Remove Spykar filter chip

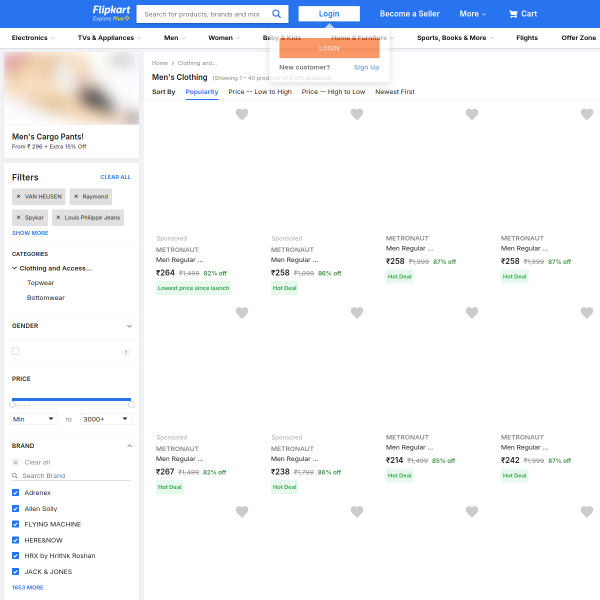[18, 217]
